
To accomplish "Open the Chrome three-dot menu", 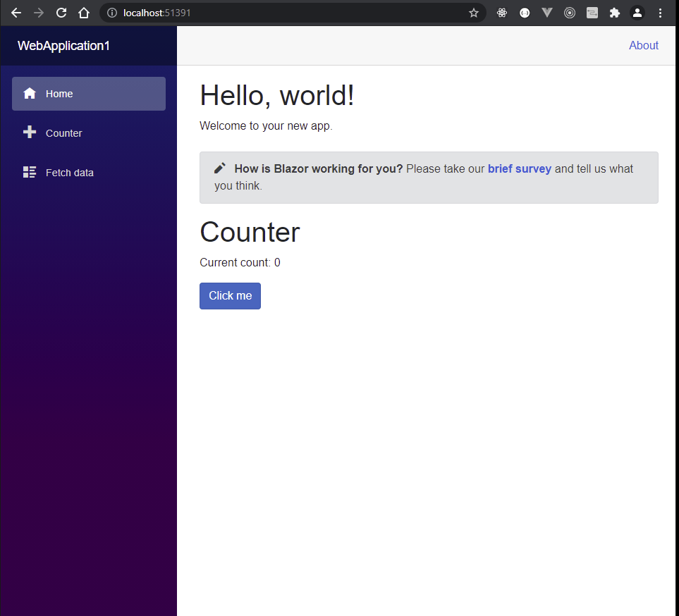I will tap(660, 13).
